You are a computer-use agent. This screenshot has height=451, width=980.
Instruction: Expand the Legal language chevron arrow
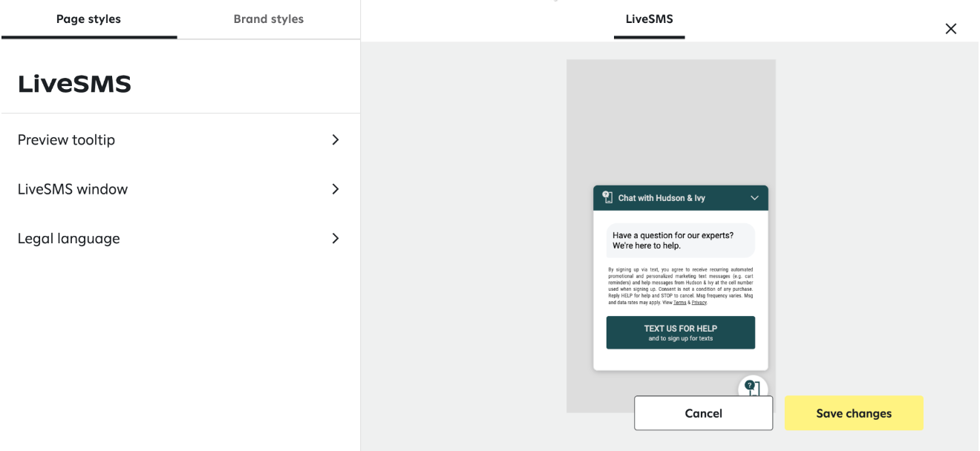336,238
